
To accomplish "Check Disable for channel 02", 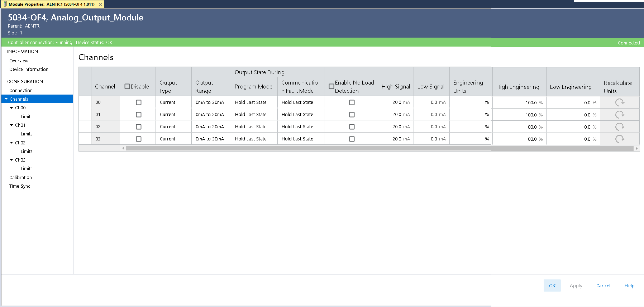I will [139, 127].
